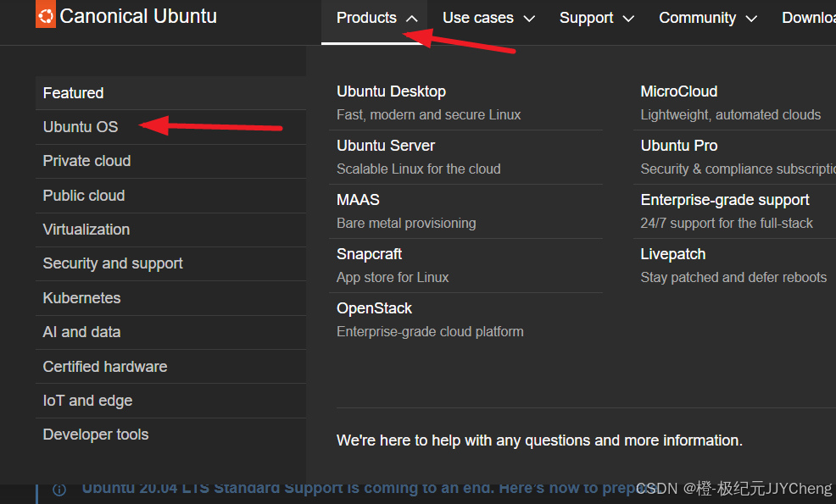Expand the Use cases menu chevron
The width and height of the screenshot is (836, 504).
(x=529, y=19)
